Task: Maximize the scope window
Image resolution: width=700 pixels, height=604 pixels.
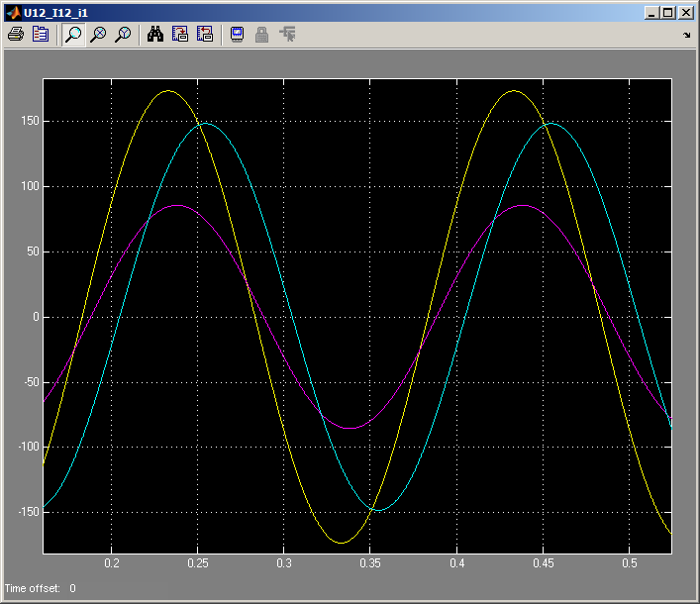Action: tap(668, 12)
